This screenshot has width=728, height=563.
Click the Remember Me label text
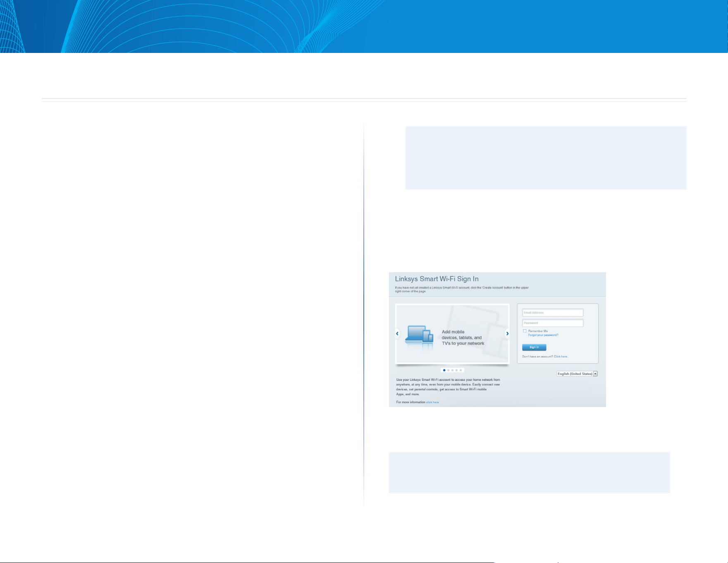pos(538,331)
